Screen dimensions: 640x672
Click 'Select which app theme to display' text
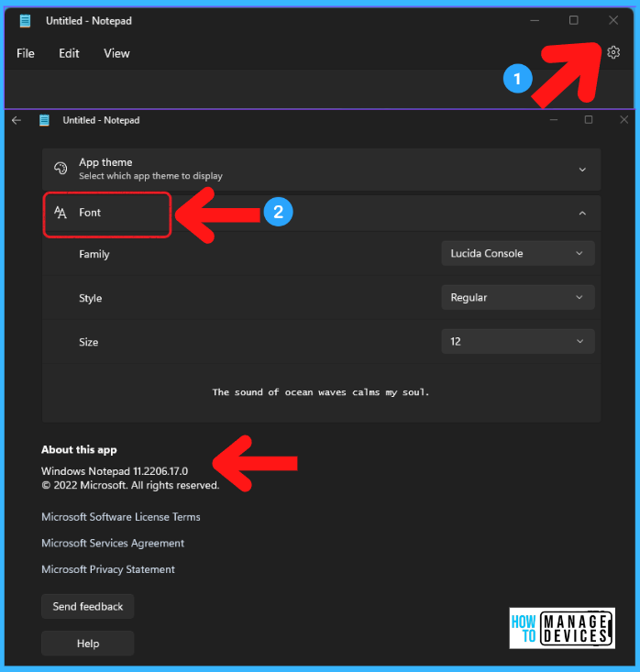(x=151, y=176)
